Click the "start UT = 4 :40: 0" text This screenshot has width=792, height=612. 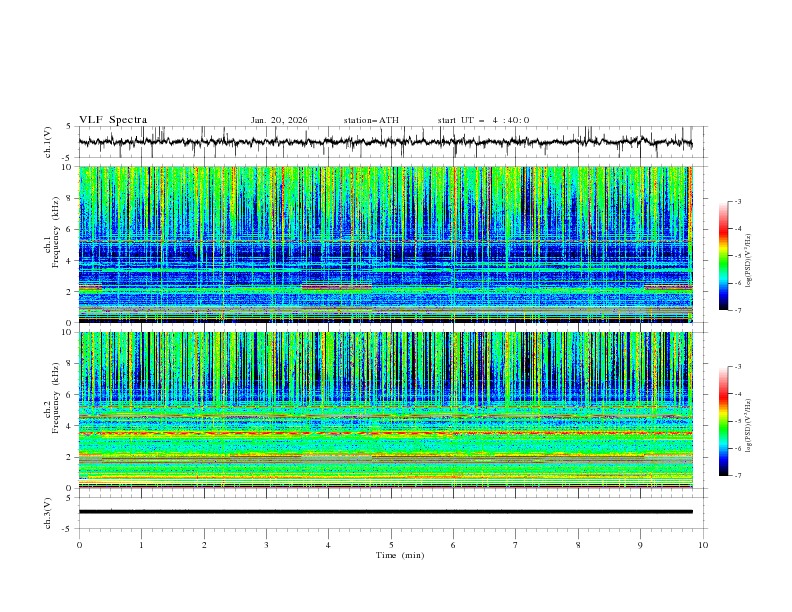click(x=483, y=120)
